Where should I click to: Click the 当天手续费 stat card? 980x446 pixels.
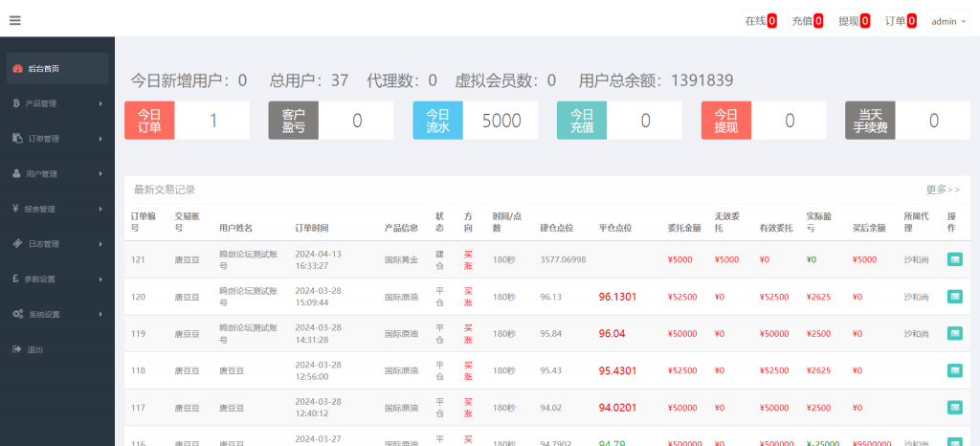point(907,121)
